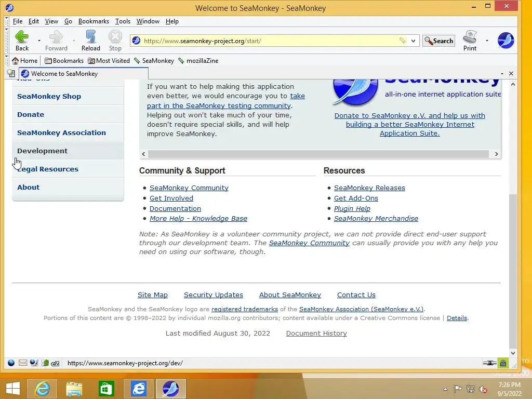Click the horizontal scrollbar right arrow
The image size is (532, 399).
[x=496, y=154]
